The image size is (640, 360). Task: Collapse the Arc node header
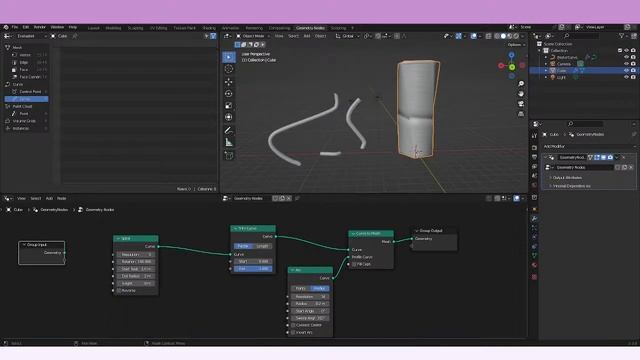click(292, 270)
